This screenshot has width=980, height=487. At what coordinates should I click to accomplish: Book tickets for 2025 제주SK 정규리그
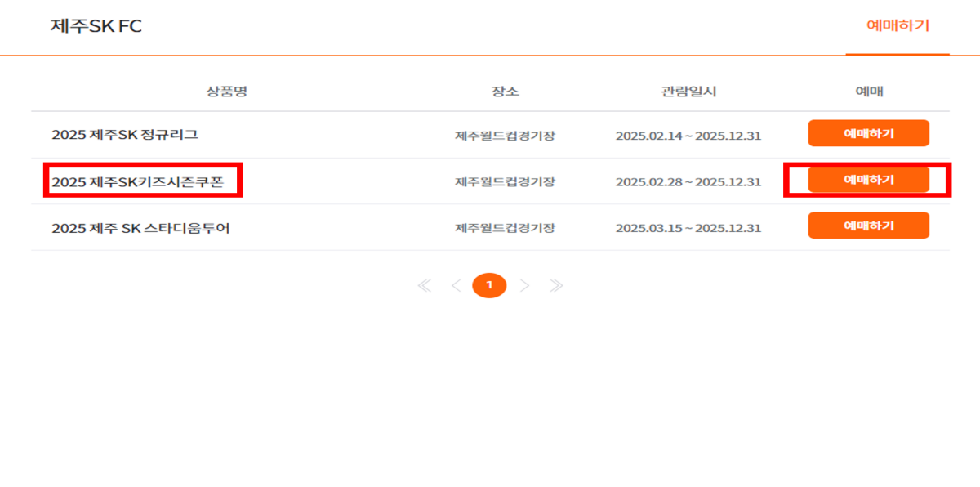click(869, 133)
